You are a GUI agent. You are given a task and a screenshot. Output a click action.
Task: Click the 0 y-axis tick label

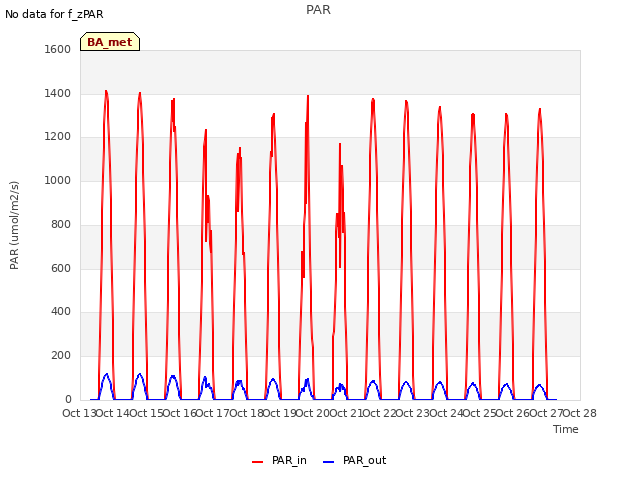68,399
